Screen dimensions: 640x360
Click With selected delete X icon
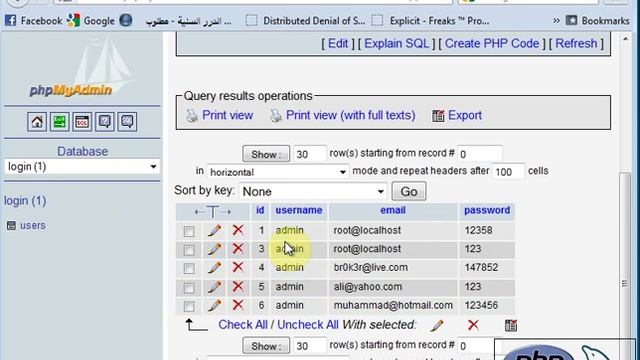click(x=473, y=325)
